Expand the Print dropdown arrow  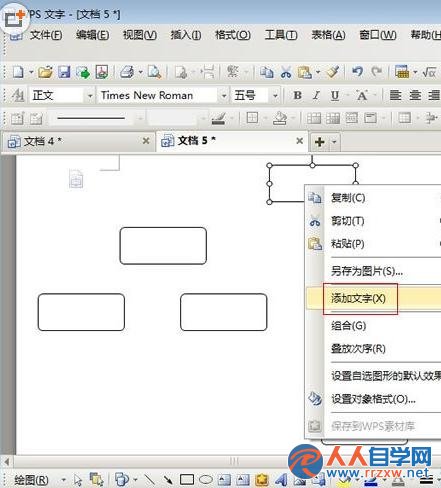140,72
